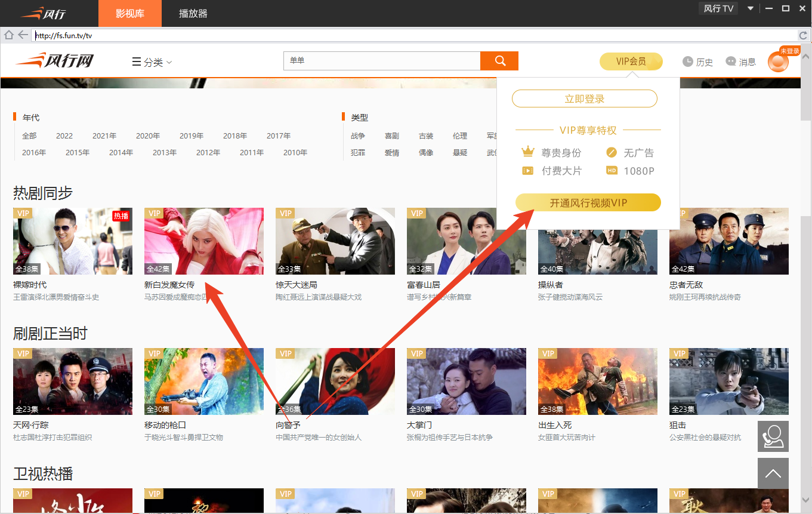The image size is (812, 514).
Task: Open the messages chat bubble icon
Action: click(x=731, y=61)
